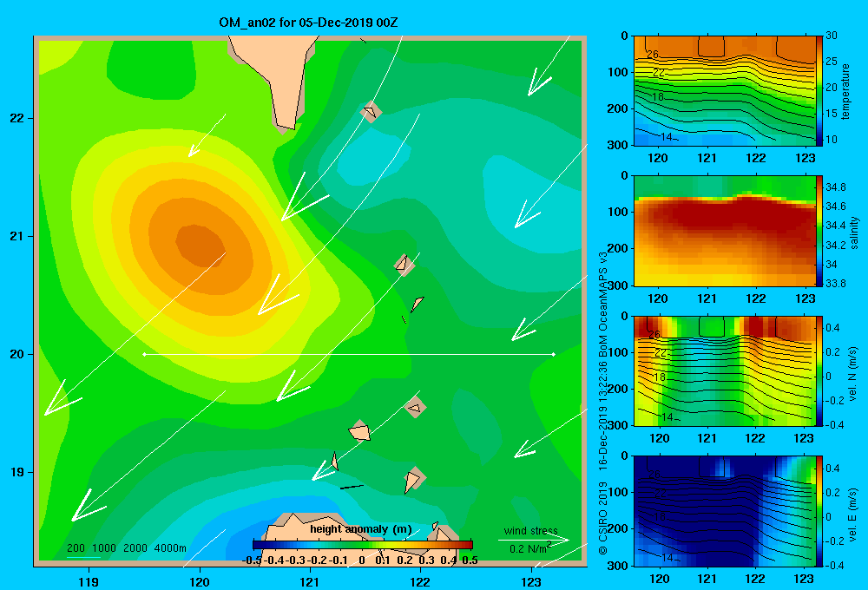The height and width of the screenshot is (590, 868).
Task: Click the "33.8" tick on salinity colorbar
Action: coord(835,284)
